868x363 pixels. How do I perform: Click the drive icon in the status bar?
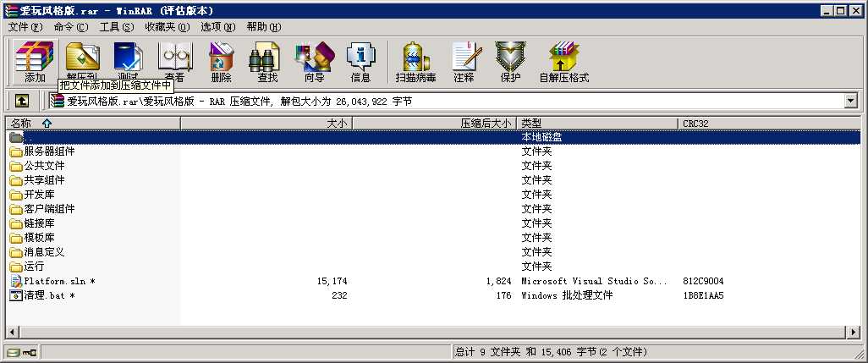[x=14, y=352]
